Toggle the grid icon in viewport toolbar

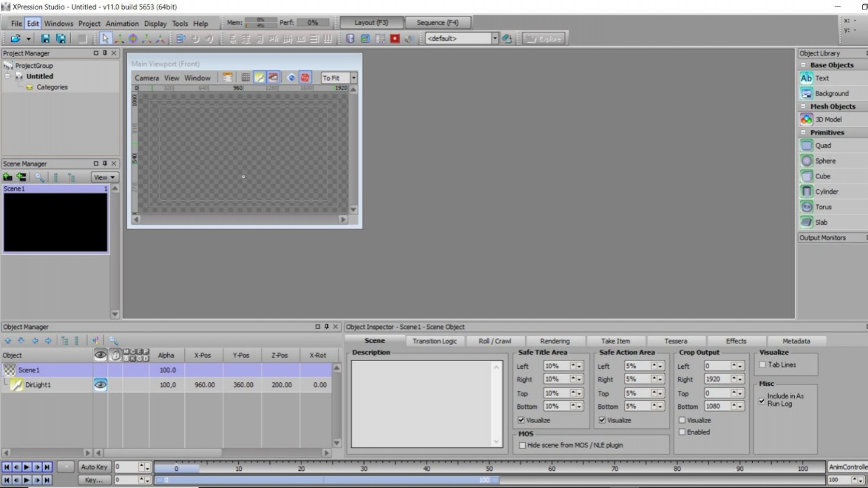[245, 78]
